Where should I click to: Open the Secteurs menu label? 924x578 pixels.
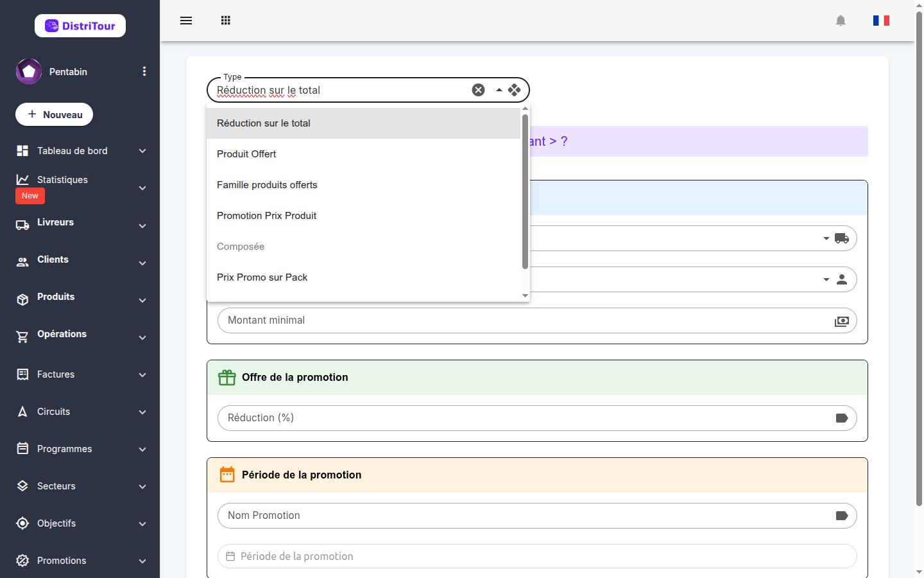[x=56, y=486]
